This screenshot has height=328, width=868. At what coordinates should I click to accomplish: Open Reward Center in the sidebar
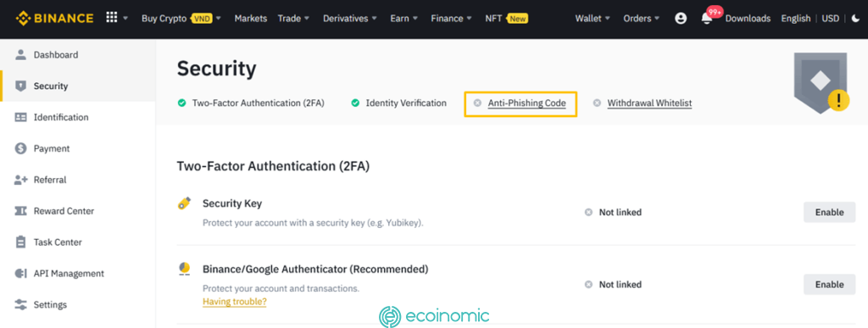[x=77, y=211]
